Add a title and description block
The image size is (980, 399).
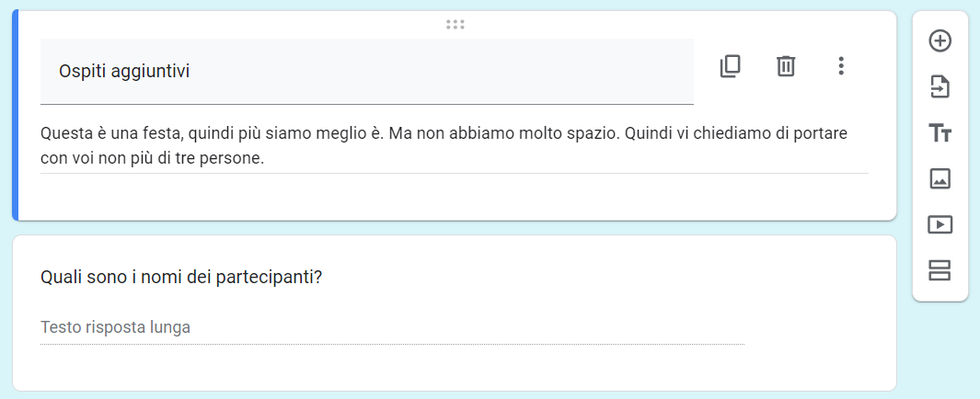[940, 133]
